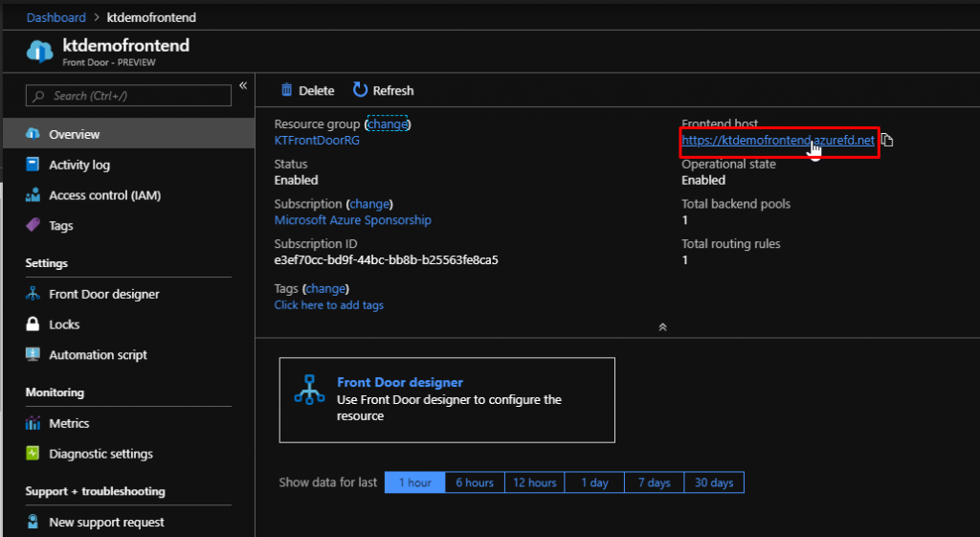Show data for last 30 days
This screenshot has width=980, height=537.
tap(714, 482)
